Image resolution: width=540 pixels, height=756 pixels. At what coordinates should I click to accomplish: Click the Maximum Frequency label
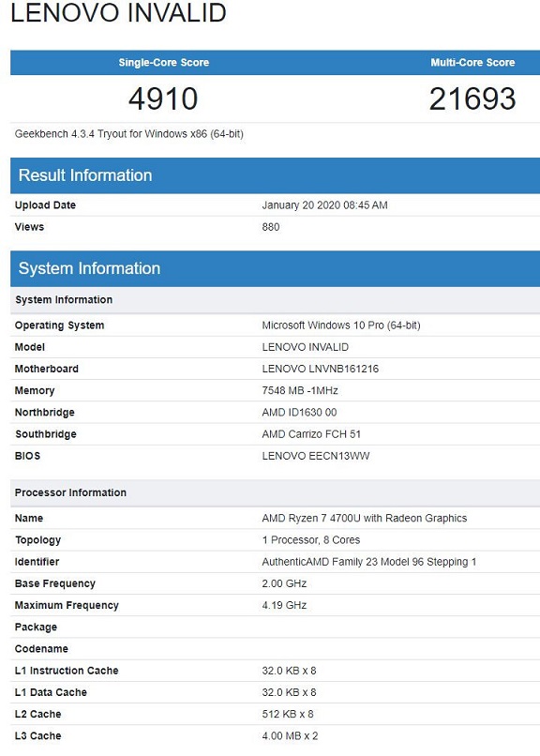click(x=67, y=605)
